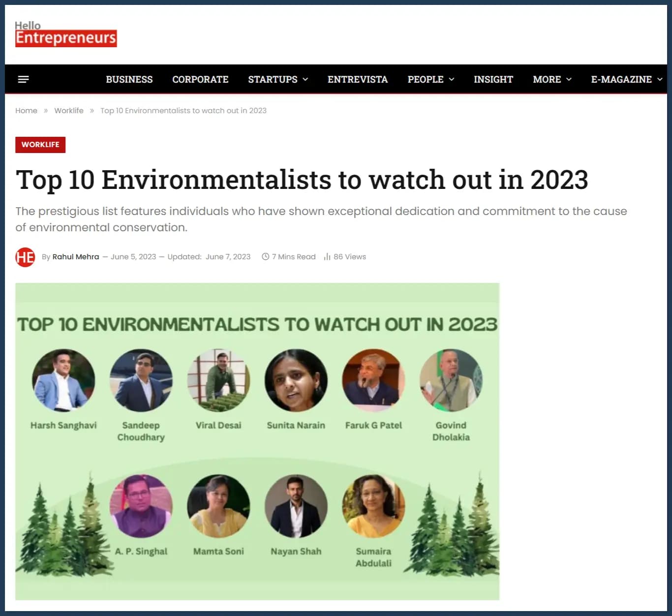Viewport: 672px width, 616px height.
Task: Click the Top 10 Environmentalists breadcrumb entry
Action: pos(183,110)
